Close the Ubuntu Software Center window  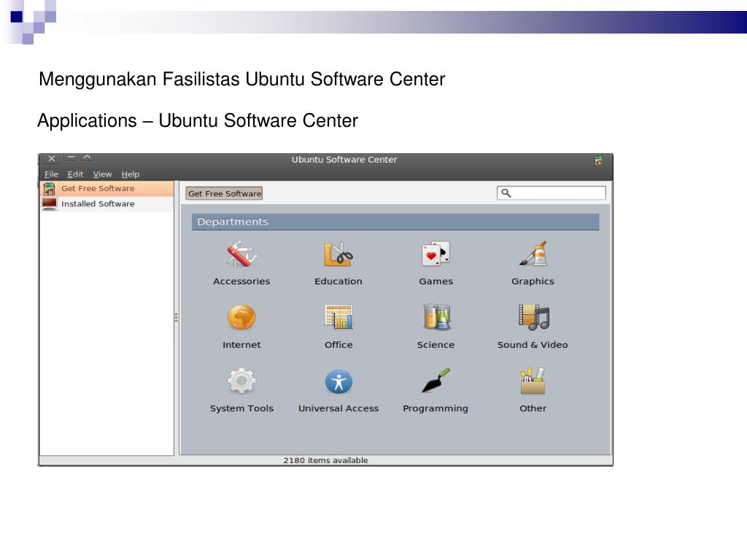pyautogui.click(x=52, y=158)
